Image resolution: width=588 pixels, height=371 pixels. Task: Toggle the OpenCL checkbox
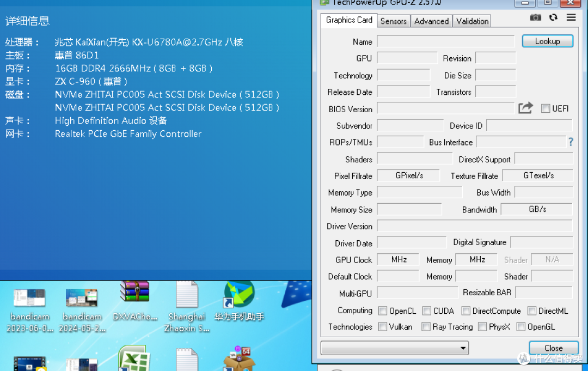click(x=383, y=311)
